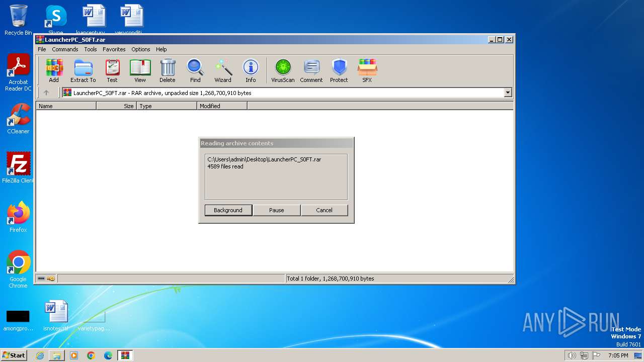Click the key password icon in status bar

[51, 279]
